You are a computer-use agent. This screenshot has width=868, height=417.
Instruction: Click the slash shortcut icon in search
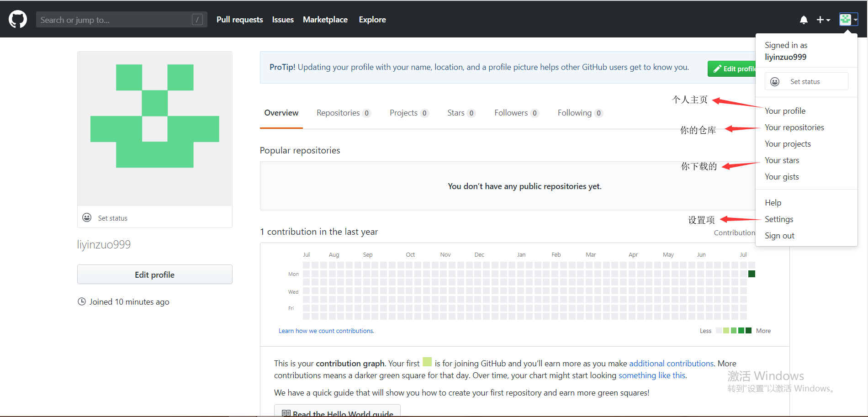coord(197,20)
